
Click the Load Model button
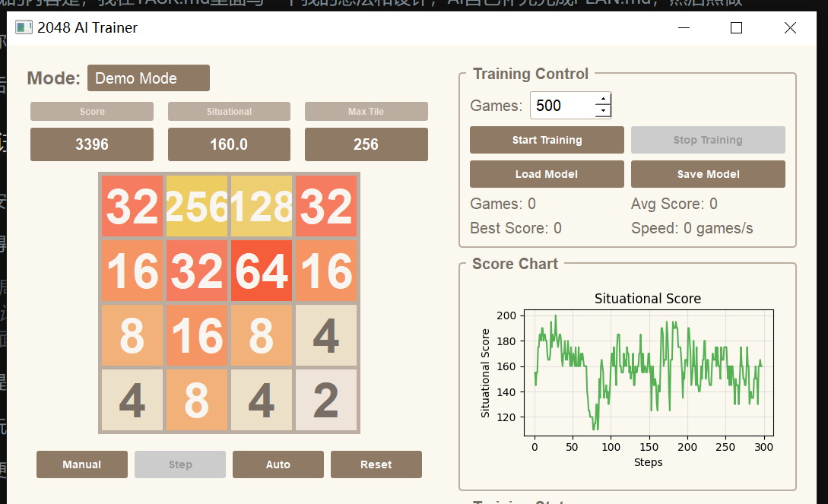click(547, 174)
